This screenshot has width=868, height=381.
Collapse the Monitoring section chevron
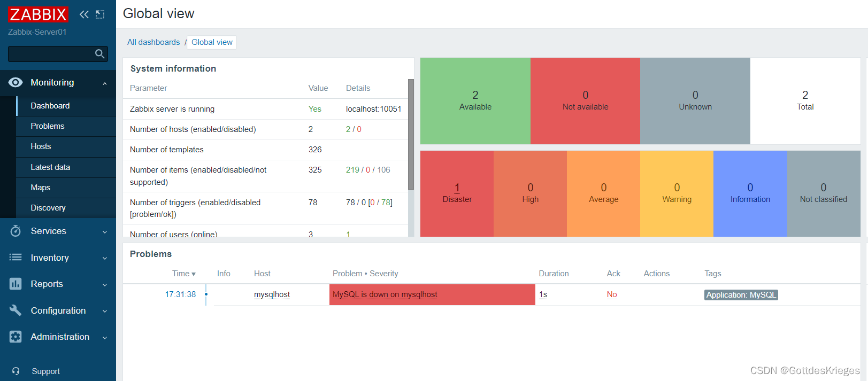click(x=105, y=83)
